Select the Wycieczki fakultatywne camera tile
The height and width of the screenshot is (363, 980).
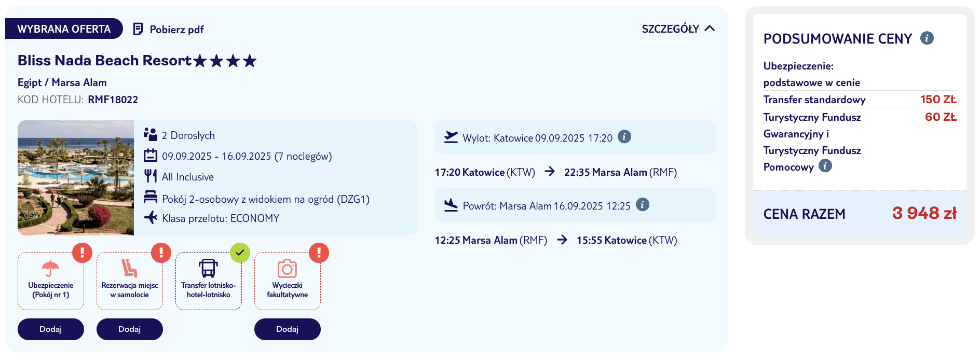288,281
